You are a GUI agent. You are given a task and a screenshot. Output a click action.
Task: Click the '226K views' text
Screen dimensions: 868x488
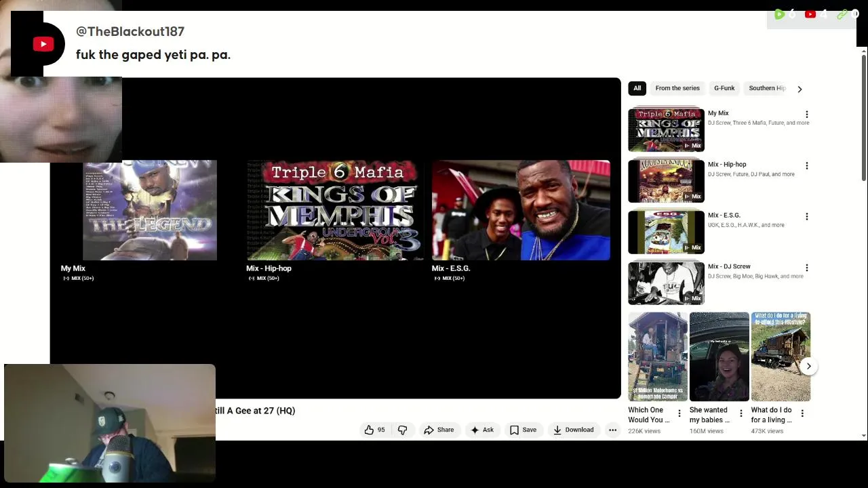(x=644, y=431)
